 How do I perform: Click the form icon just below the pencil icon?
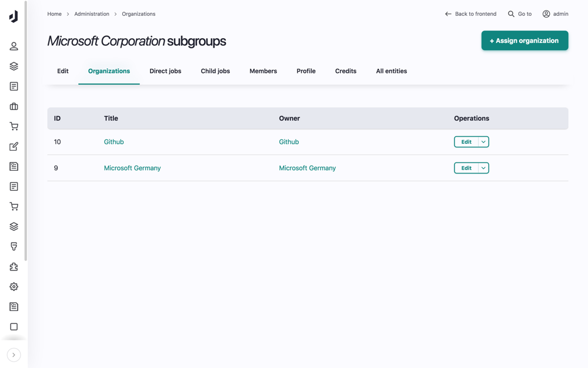(x=14, y=167)
